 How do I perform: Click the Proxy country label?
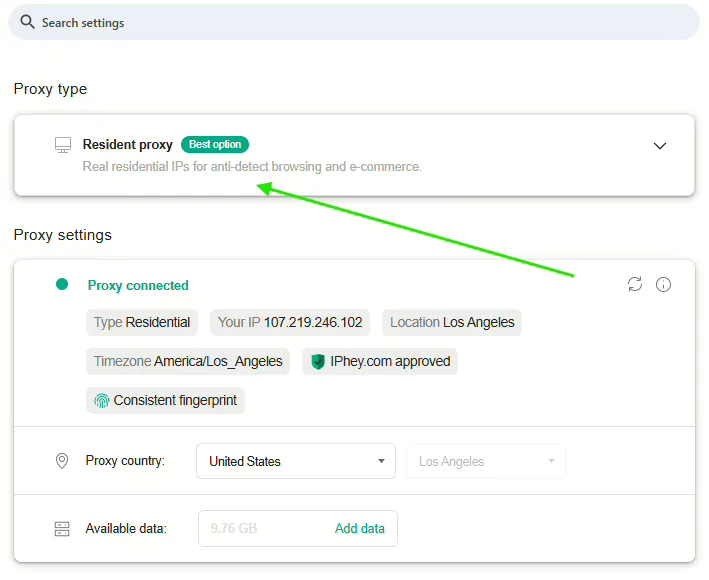tap(125, 461)
